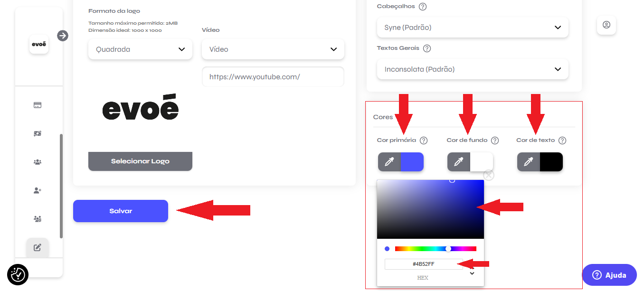The height and width of the screenshot is (291, 644).
Task: Expand the Syne (Padrão) font dropdown
Action: 473,28
